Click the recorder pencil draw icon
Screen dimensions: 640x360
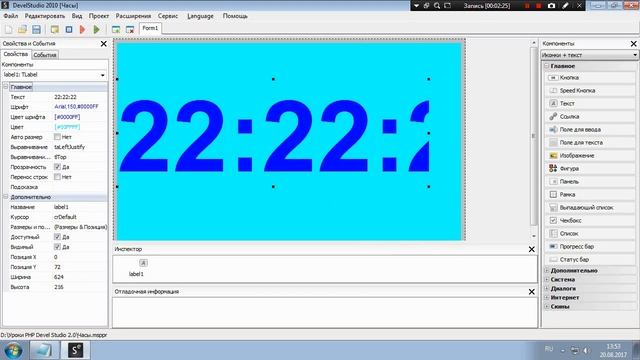(x=565, y=6)
